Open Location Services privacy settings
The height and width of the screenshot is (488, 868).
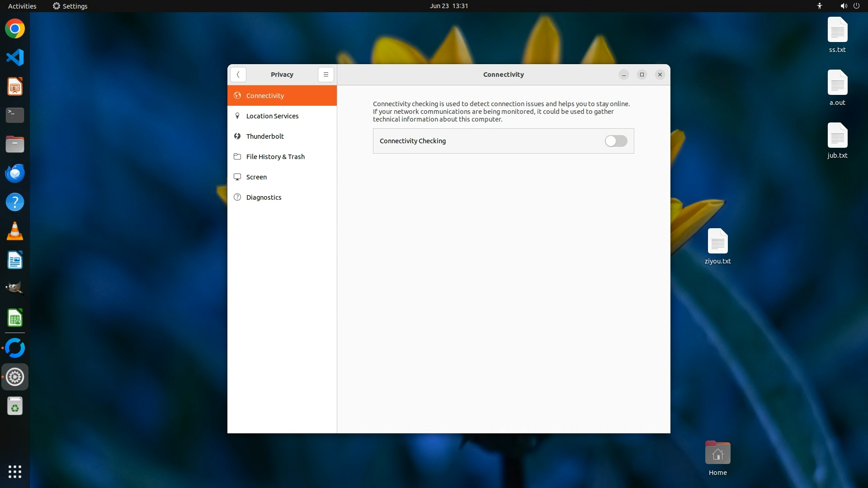(272, 116)
